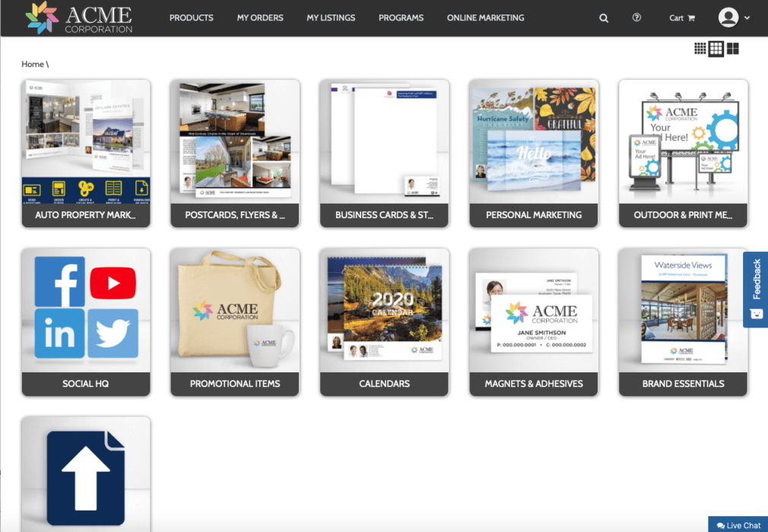Toggle the medium grid view layout
Viewport: 768px width, 532px height.
tap(716, 47)
